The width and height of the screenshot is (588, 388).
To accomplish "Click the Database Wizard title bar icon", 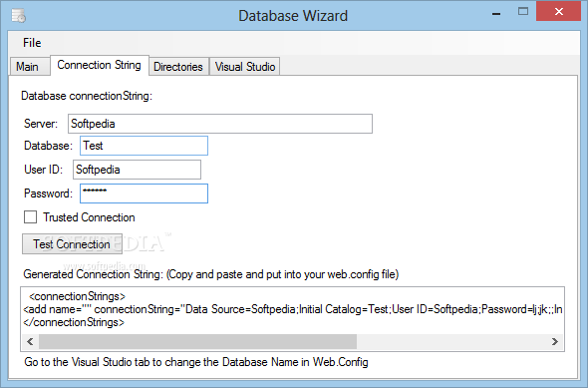I will (18, 16).
